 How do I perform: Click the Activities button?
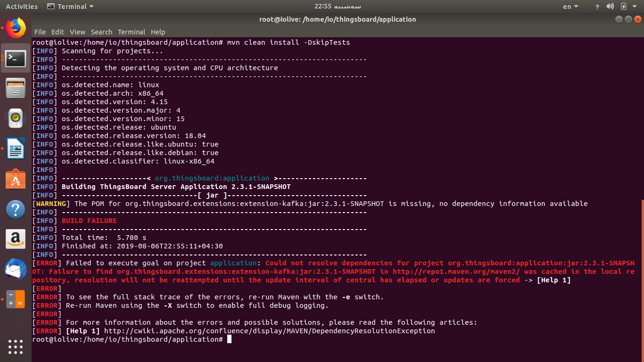[22, 7]
